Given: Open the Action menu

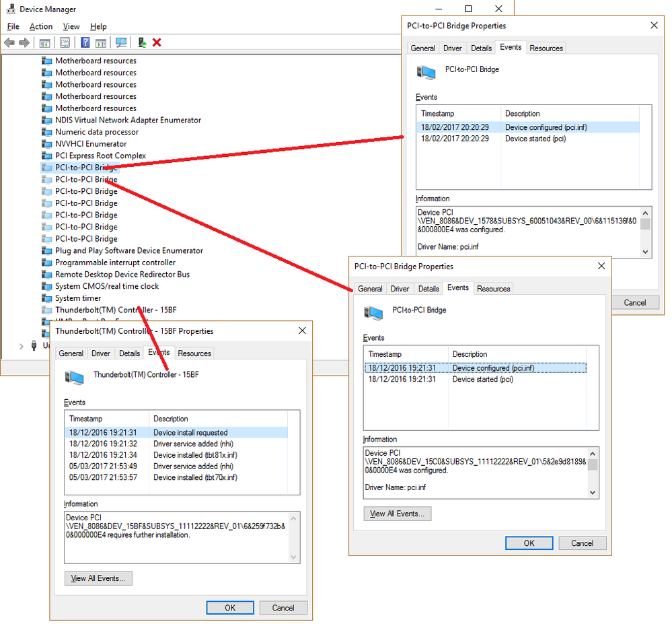Looking at the screenshot, I should point(41,27).
